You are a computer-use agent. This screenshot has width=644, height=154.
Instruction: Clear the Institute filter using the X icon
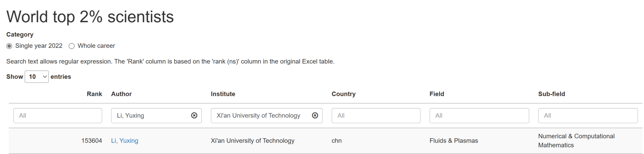pos(315,116)
